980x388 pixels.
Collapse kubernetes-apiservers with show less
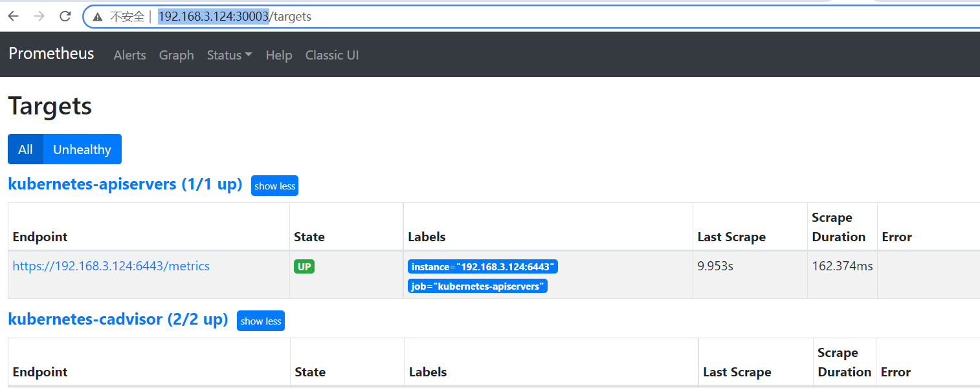pos(274,186)
